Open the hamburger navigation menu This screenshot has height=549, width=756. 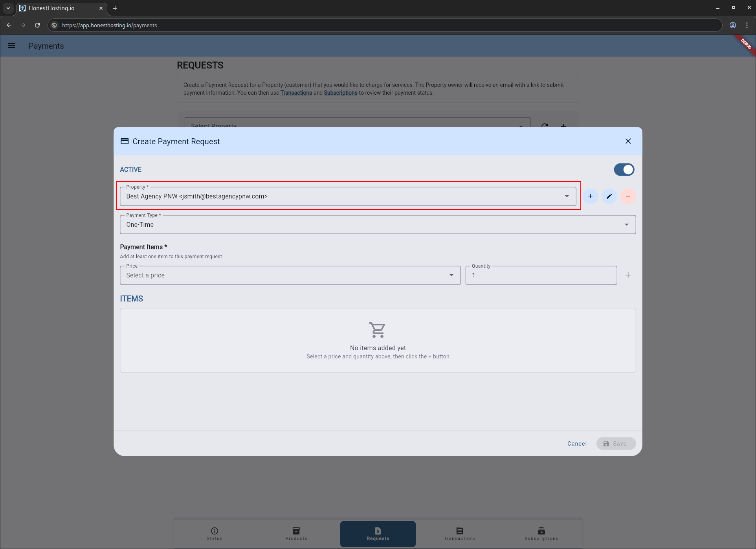(11, 46)
